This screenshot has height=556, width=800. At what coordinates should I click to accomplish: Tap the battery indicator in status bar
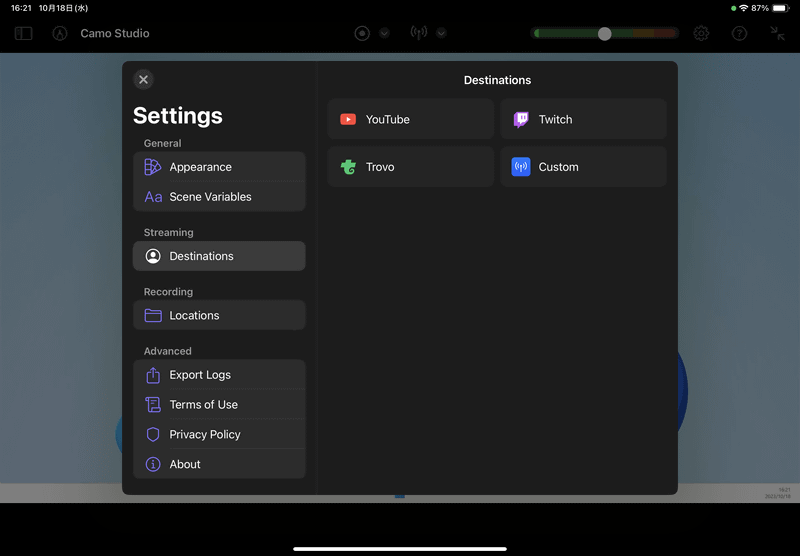click(781, 8)
